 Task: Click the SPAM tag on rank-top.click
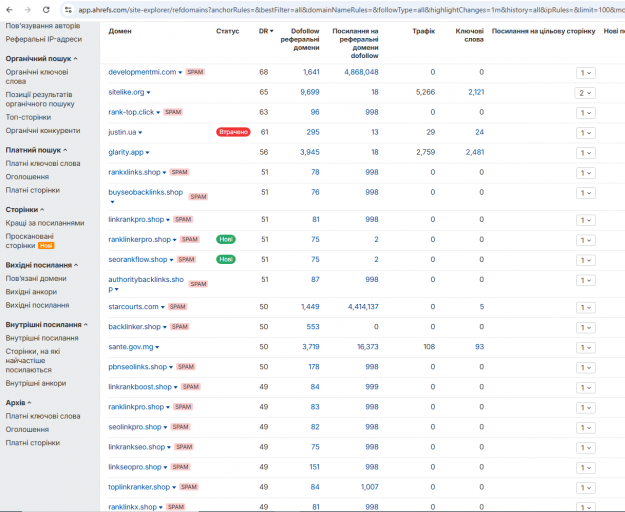[173, 112]
